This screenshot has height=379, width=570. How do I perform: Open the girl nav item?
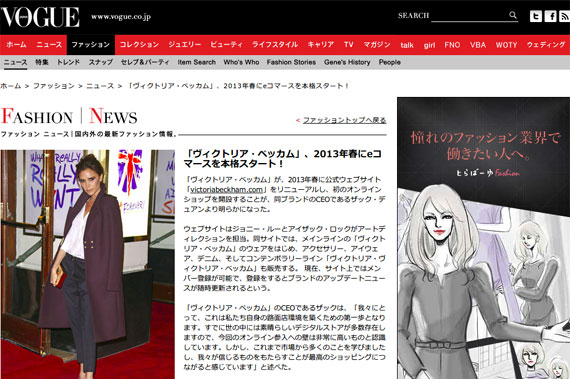coord(429,45)
